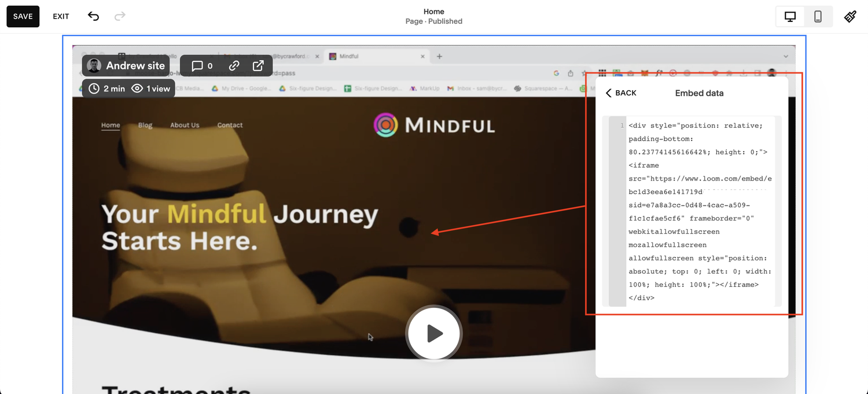Exit the page editor
868x394 pixels.
point(61,16)
